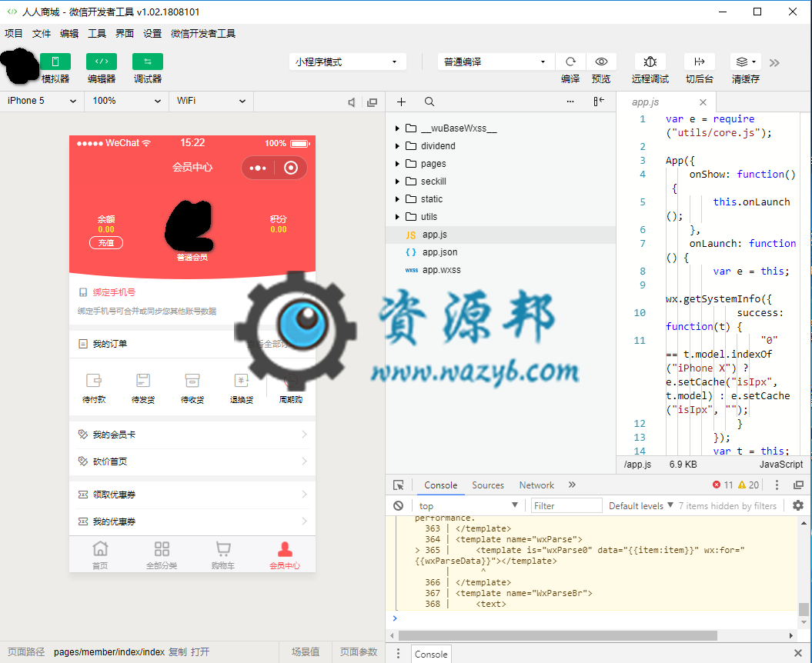The width and height of the screenshot is (812, 663).
Task: Click 打开 to open page path
Action: click(200, 652)
